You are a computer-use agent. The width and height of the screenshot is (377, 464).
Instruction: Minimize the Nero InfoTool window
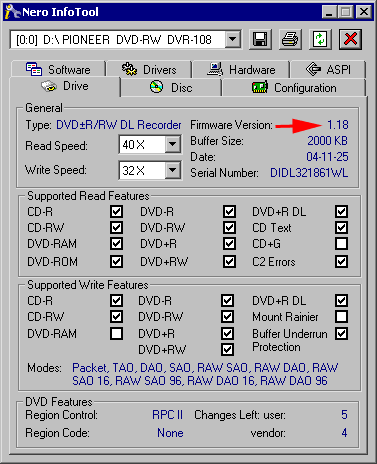329,12
